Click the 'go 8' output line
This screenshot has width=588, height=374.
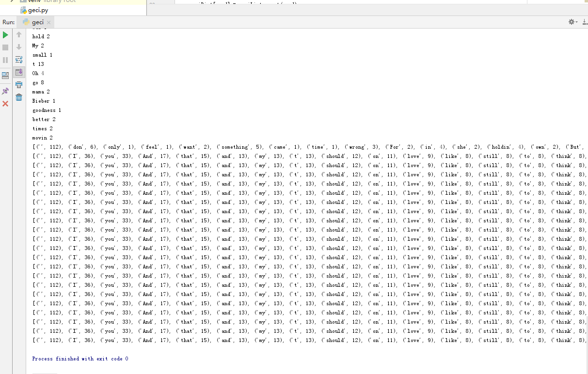click(38, 82)
